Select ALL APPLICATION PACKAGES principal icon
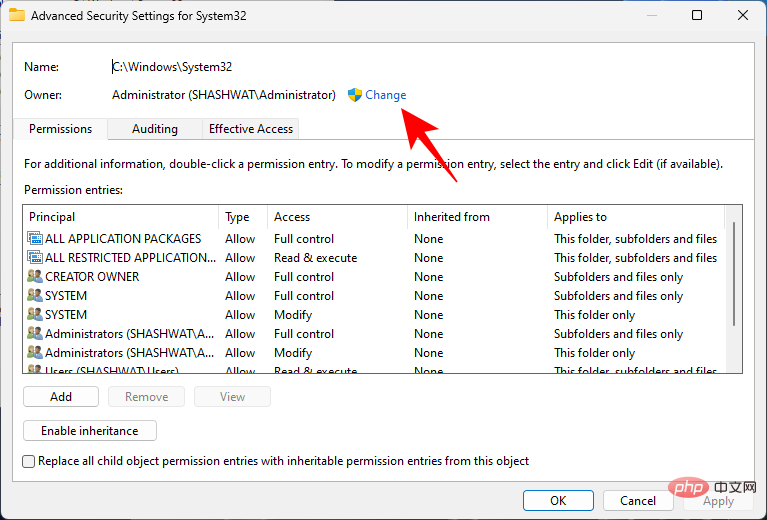Image resolution: width=767 pixels, height=520 pixels. [x=35, y=239]
